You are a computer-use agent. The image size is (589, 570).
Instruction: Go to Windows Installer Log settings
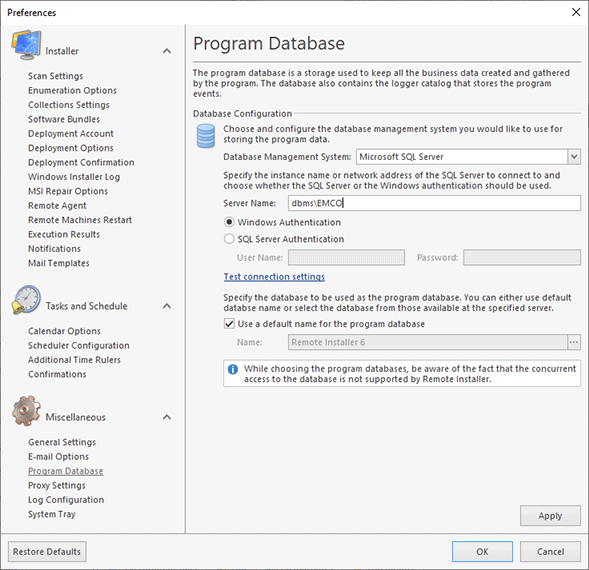point(74,177)
